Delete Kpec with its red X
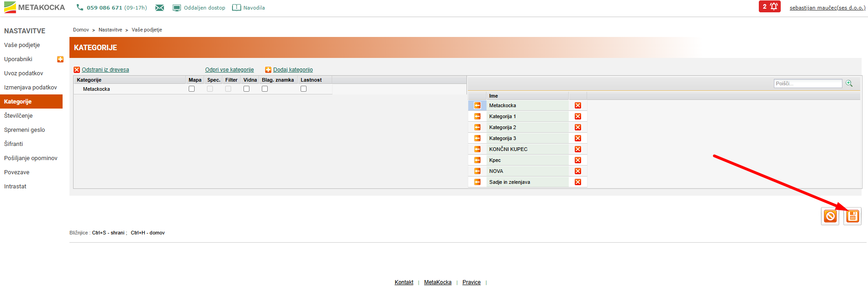The height and width of the screenshot is (286, 868). tap(578, 160)
